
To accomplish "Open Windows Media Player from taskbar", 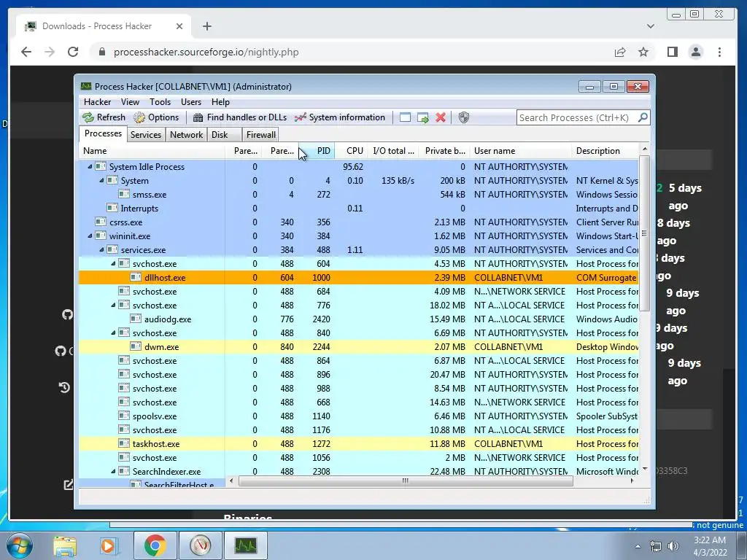I will pyautogui.click(x=108, y=545).
